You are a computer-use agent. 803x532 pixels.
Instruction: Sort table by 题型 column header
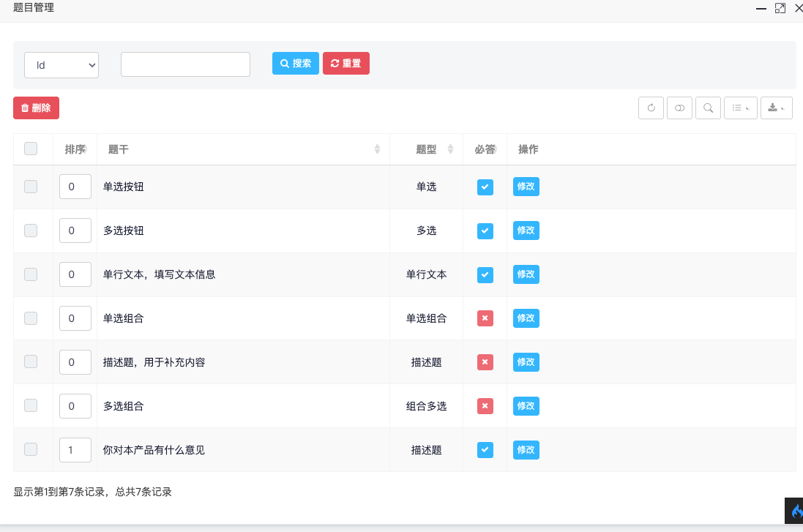tap(426, 149)
